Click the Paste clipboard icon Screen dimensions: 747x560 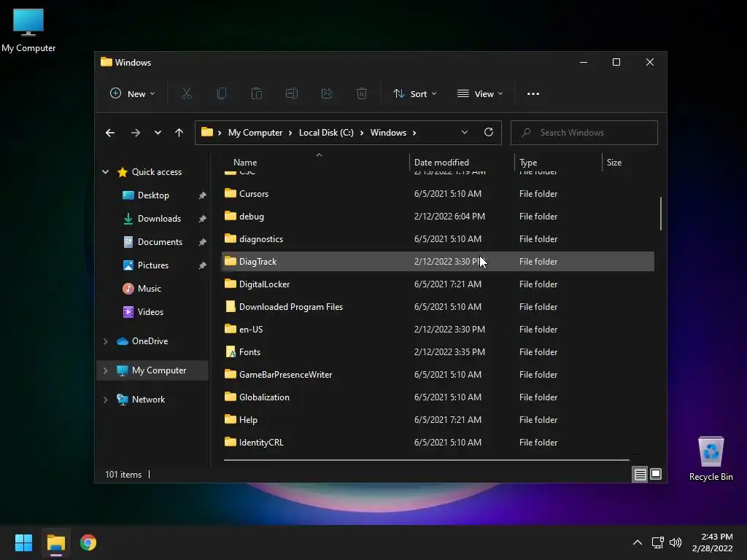point(257,94)
